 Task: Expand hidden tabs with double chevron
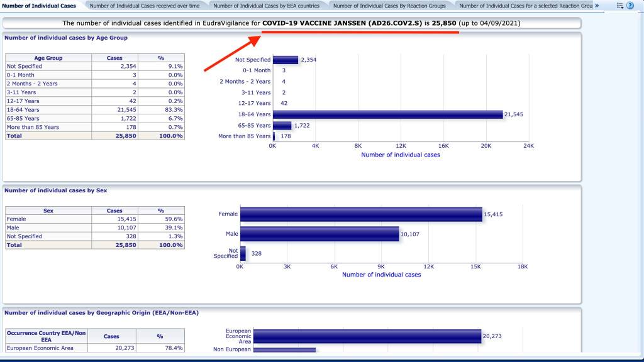pyautogui.click(x=596, y=6)
